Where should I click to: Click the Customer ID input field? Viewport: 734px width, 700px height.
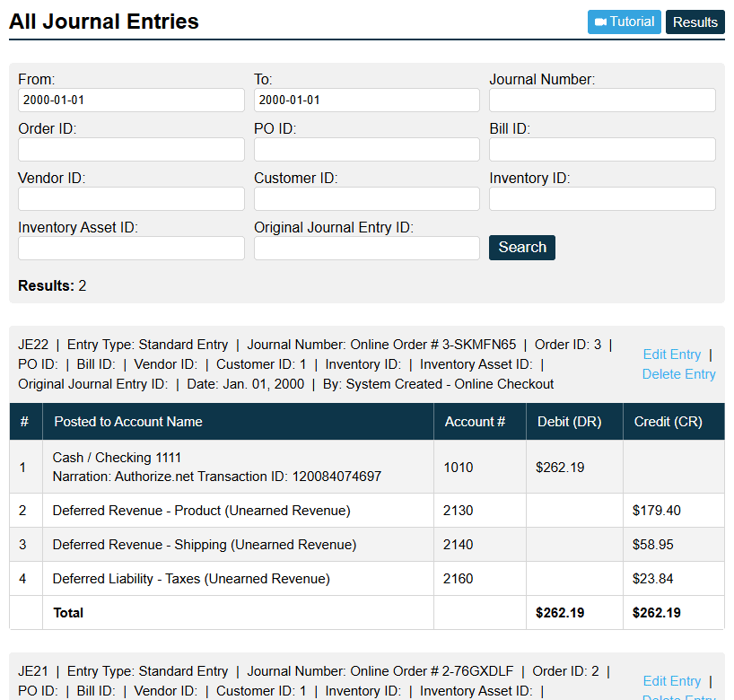coord(366,198)
